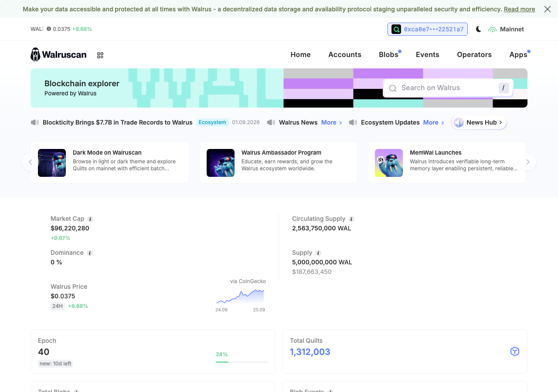Image resolution: width=558 pixels, height=392 pixels.
Task: Focus the Search on Walrus field
Action: pyautogui.click(x=448, y=88)
